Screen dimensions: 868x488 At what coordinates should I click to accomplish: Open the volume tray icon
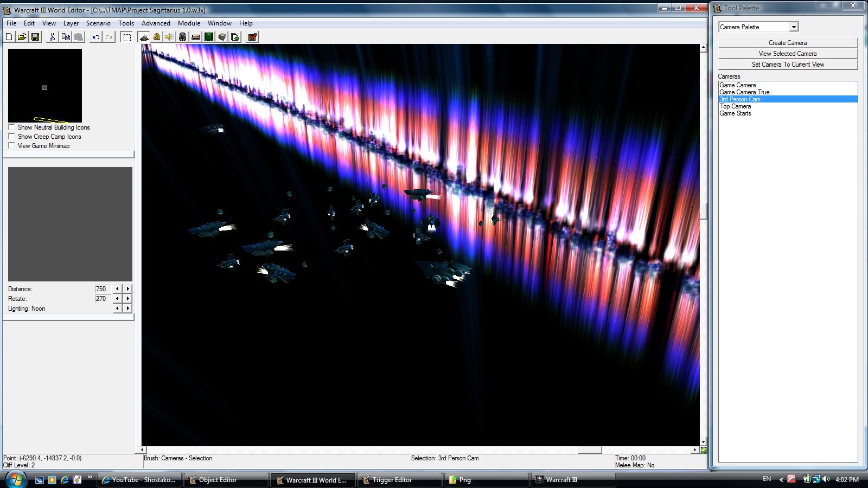coord(826,479)
